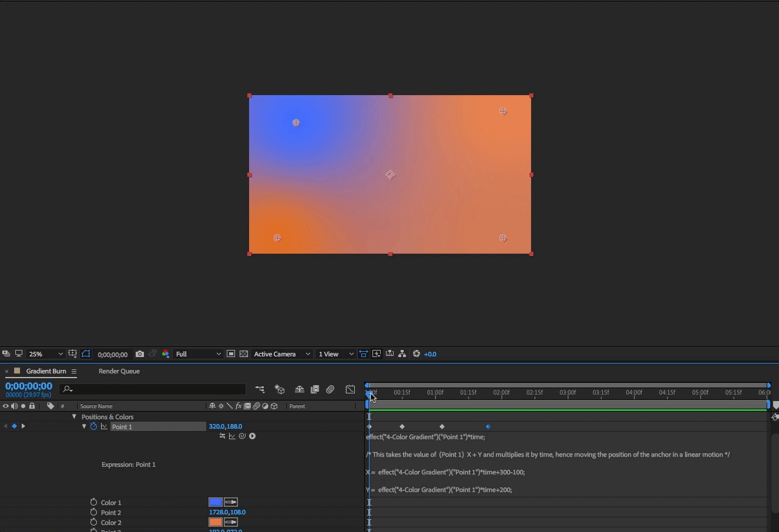Click the Audio speaker column header
Viewport: 779px width, 532px height.
(14, 406)
